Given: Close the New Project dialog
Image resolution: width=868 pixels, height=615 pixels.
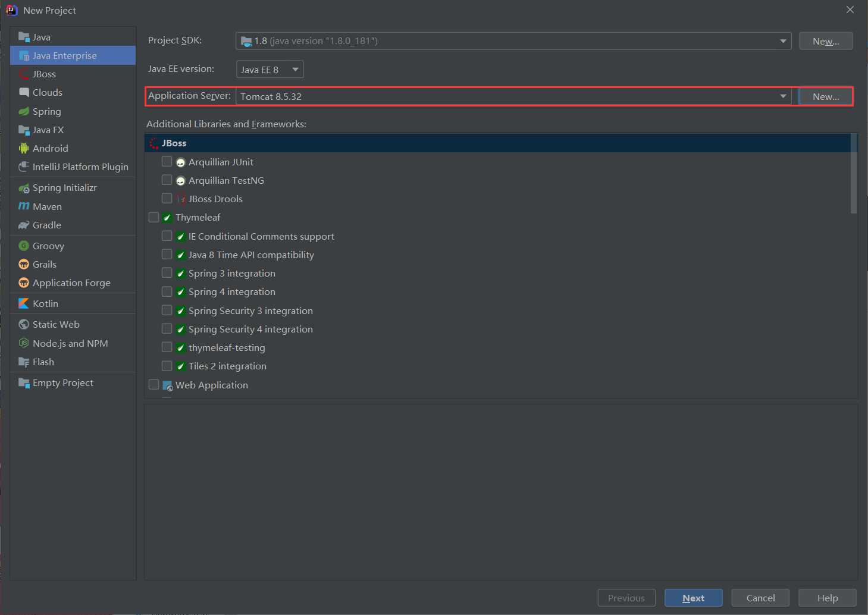Looking at the screenshot, I should (x=850, y=10).
